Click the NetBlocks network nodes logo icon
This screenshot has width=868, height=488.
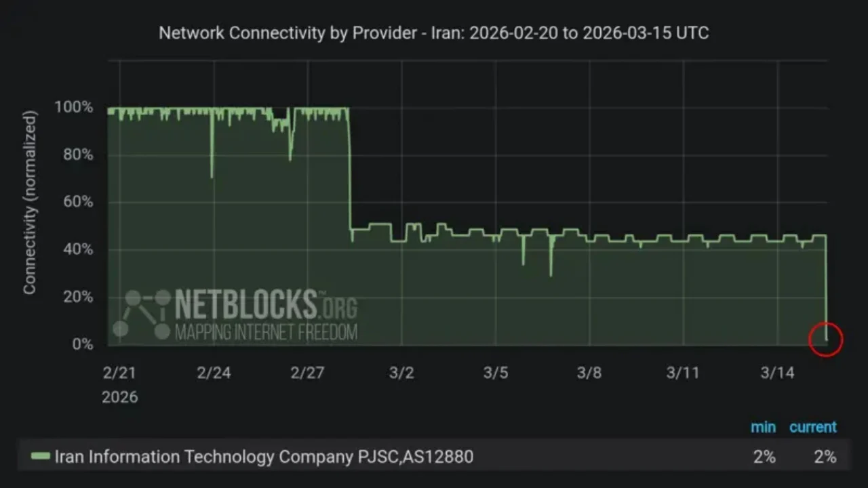(x=142, y=314)
